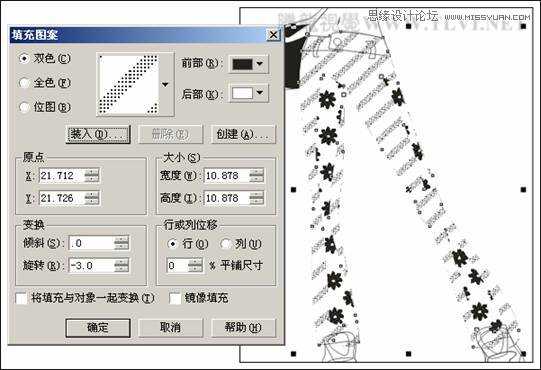Open the 前部 foreground color dropdown

[260, 64]
